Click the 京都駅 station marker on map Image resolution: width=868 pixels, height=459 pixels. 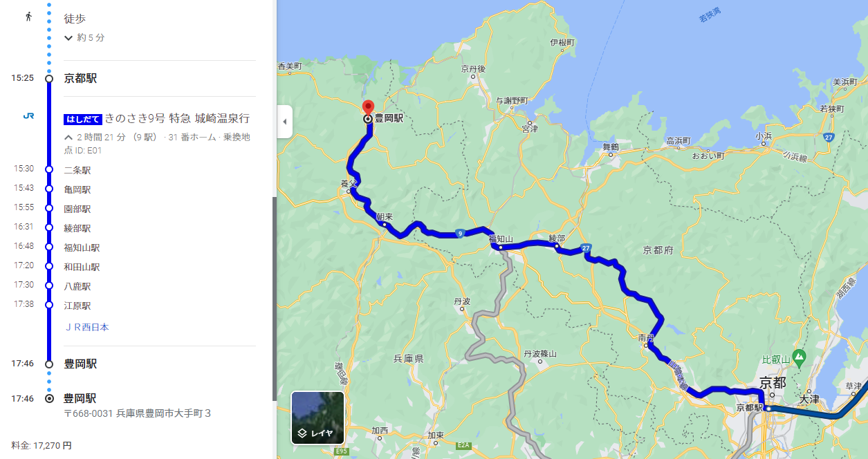click(768, 409)
